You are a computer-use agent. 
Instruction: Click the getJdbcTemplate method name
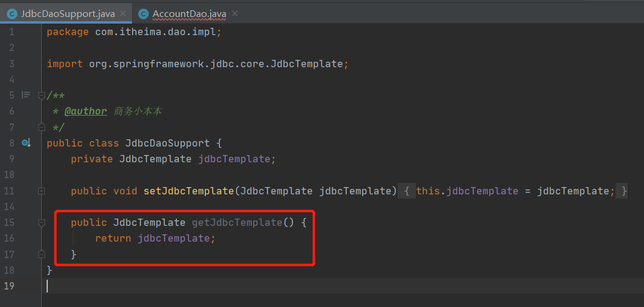click(237, 223)
